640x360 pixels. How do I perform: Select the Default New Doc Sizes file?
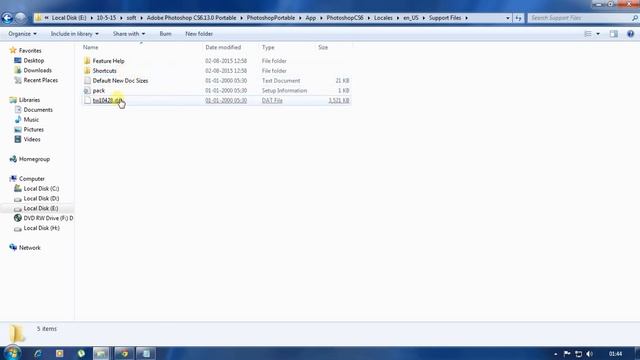pyautogui.click(x=216, y=81)
